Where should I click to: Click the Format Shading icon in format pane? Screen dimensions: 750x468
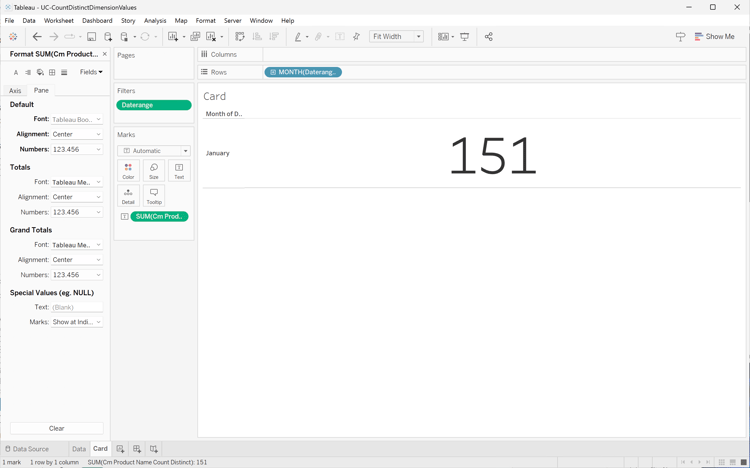40,72
